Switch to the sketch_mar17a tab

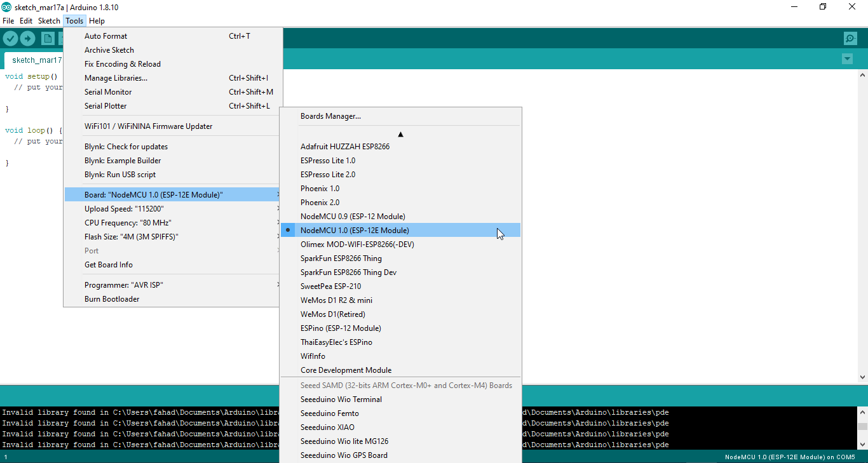[x=36, y=60]
